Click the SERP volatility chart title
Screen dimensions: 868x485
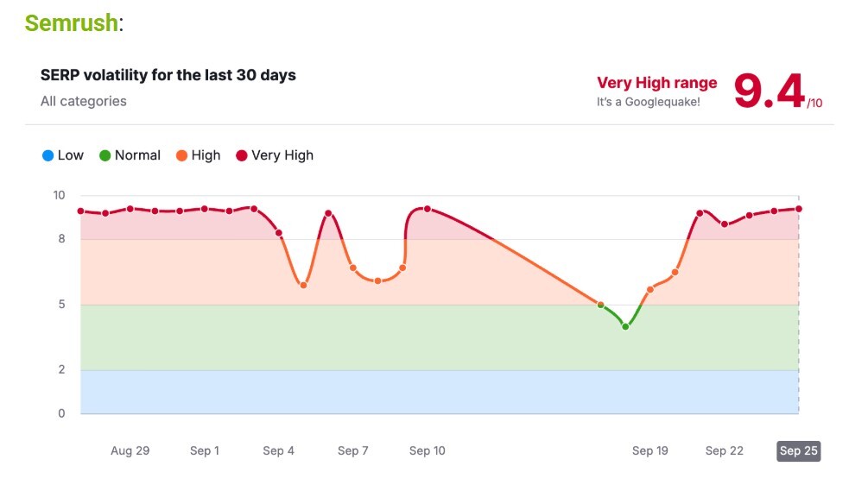168,75
